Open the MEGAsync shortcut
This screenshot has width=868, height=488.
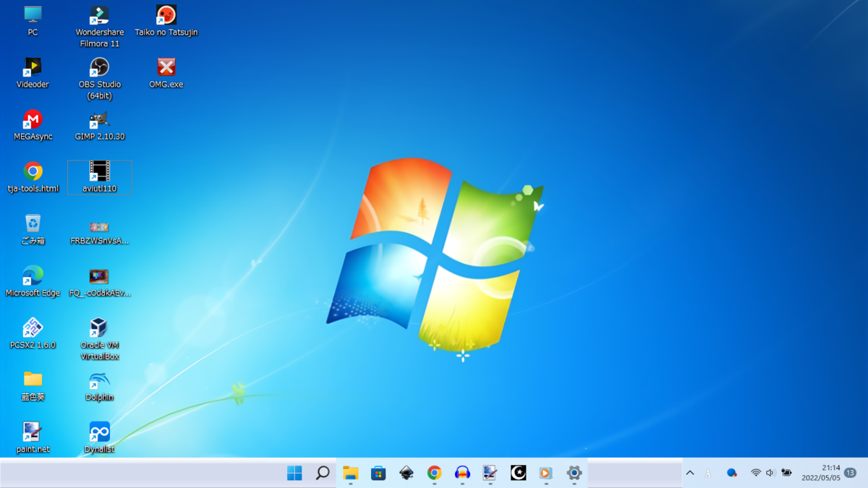point(33,125)
